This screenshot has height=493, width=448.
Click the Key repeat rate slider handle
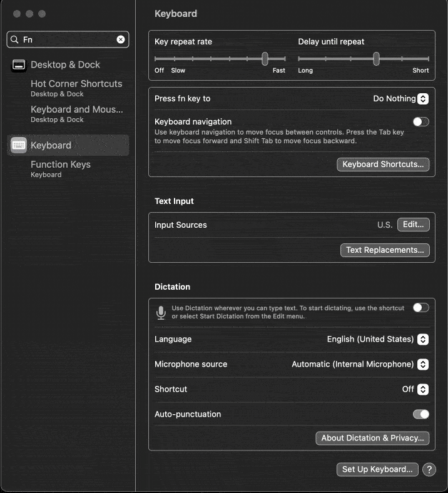point(265,59)
